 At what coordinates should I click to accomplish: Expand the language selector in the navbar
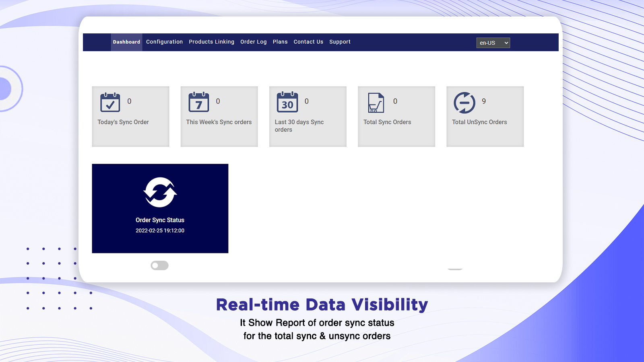coord(493,43)
